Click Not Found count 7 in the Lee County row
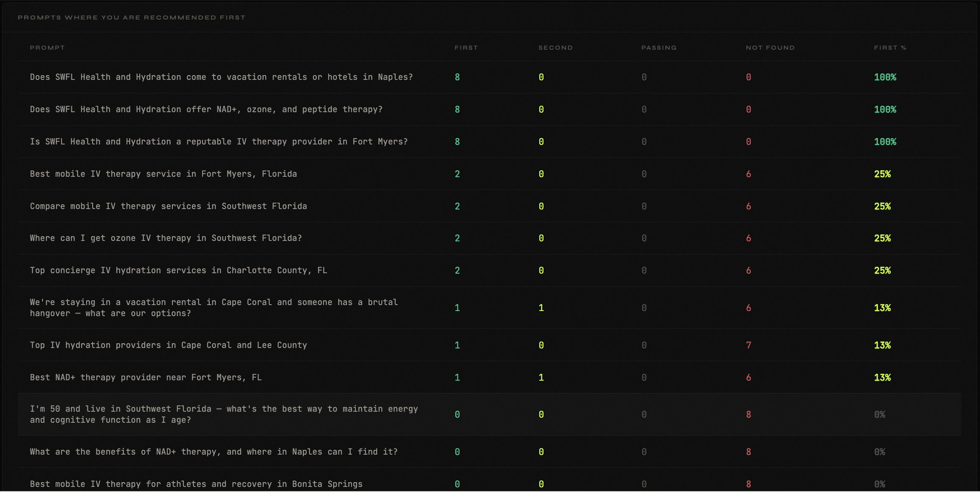 tap(749, 345)
